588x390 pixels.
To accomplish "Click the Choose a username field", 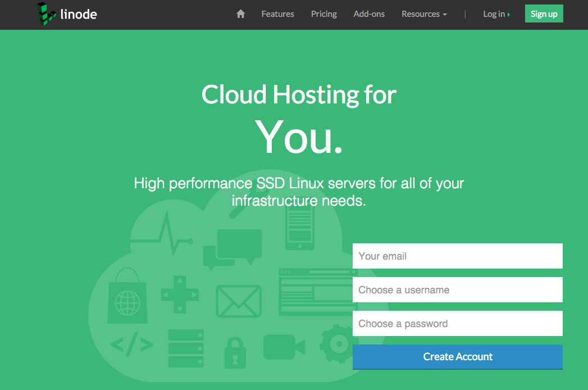I will point(457,289).
